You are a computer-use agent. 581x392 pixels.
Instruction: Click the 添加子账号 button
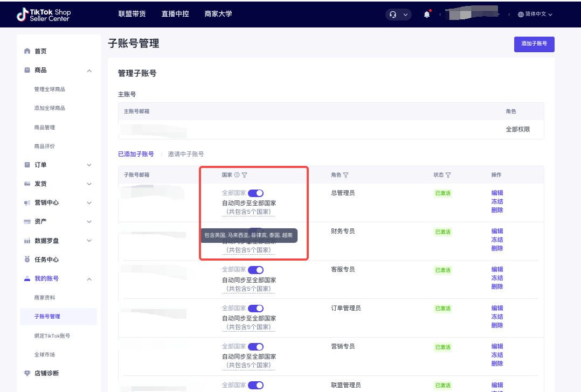[x=534, y=44]
